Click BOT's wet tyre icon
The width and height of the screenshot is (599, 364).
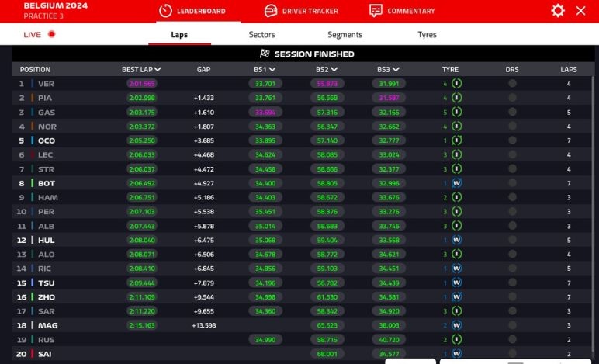coord(456,183)
